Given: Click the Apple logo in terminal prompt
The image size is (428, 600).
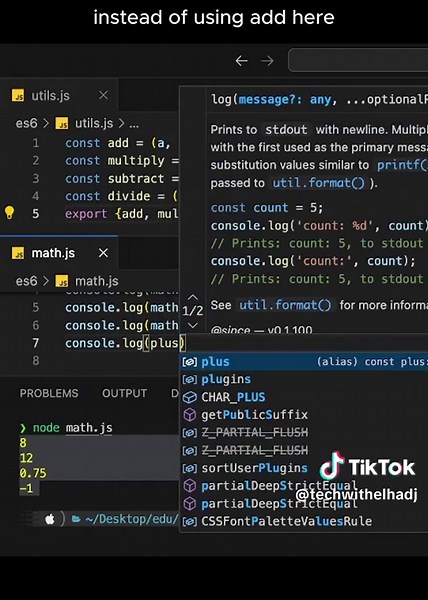Looking at the screenshot, I should pos(50,519).
